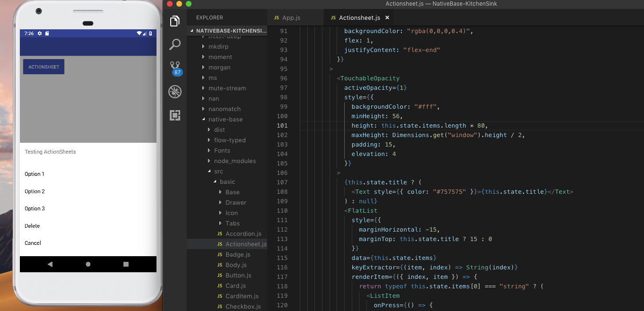This screenshot has height=311, width=644.
Task: Expand the Tabs folder
Action: pyautogui.click(x=232, y=224)
